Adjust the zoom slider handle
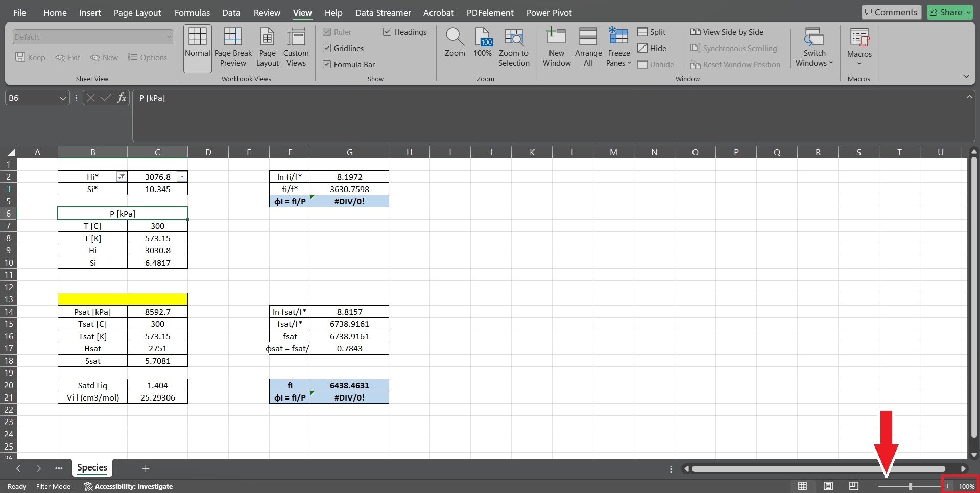 pyautogui.click(x=911, y=486)
